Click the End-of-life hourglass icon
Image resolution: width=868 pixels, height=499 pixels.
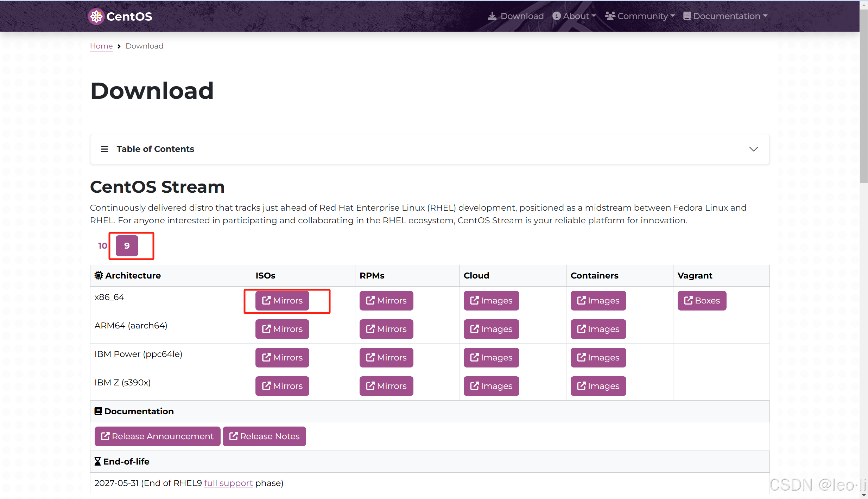click(97, 461)
